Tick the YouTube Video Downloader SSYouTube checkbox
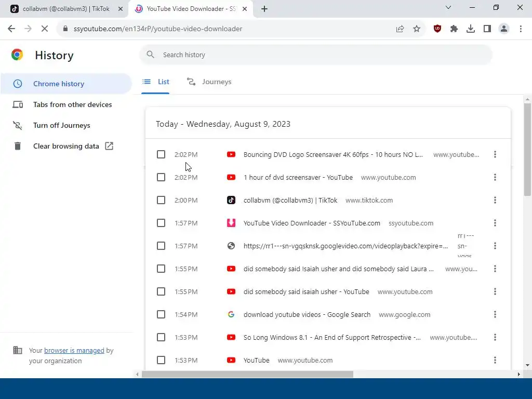The height and width of the screenshot is (399, 532). (x=161, y=223)
